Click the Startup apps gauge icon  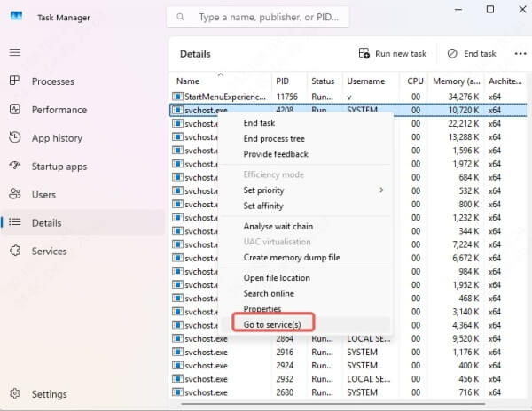click(14, 166)
